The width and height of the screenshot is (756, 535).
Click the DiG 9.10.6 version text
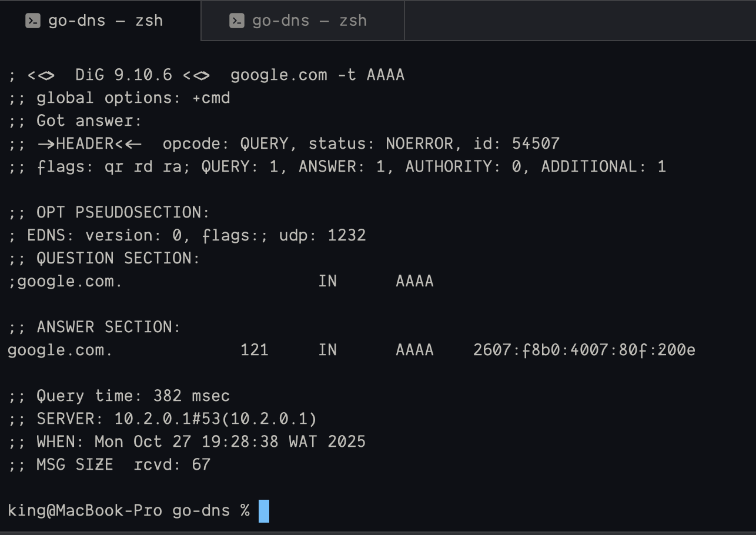[123, 75]
